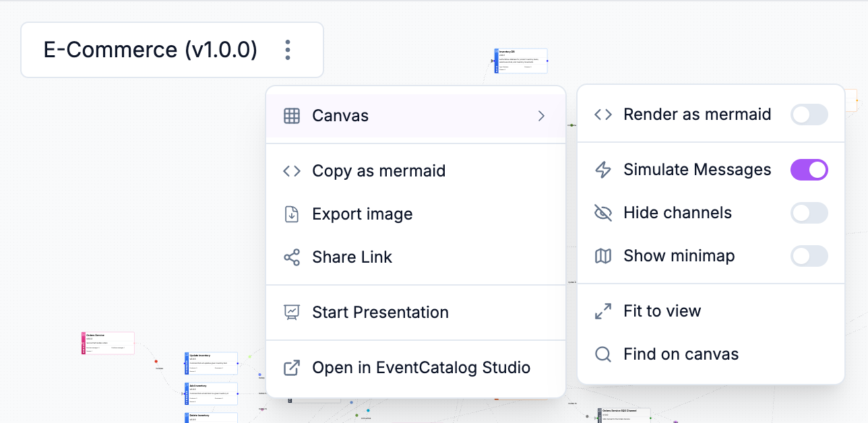Viewport: 868px width, 423px height.
Task: Click the Update Inventory node on canvas
Action: pyautogui.click(x=211, y=363)
